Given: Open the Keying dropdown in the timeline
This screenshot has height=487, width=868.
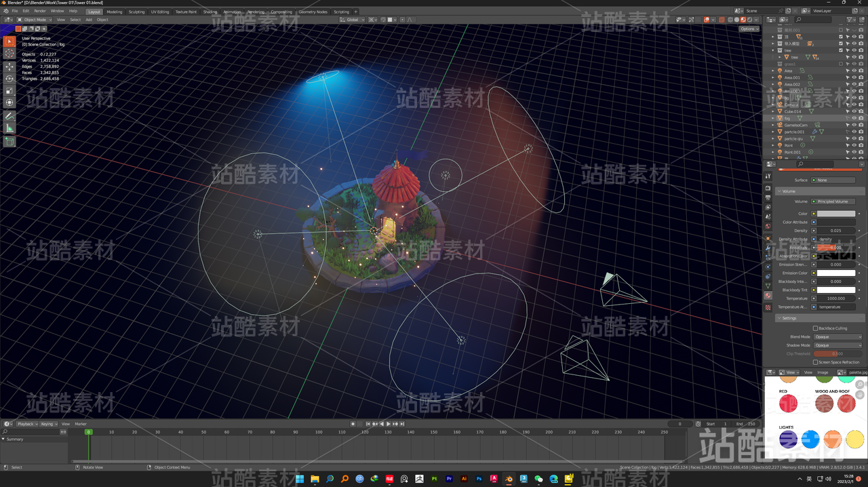Looking at the screenshot, I should (x=48, y=424).
